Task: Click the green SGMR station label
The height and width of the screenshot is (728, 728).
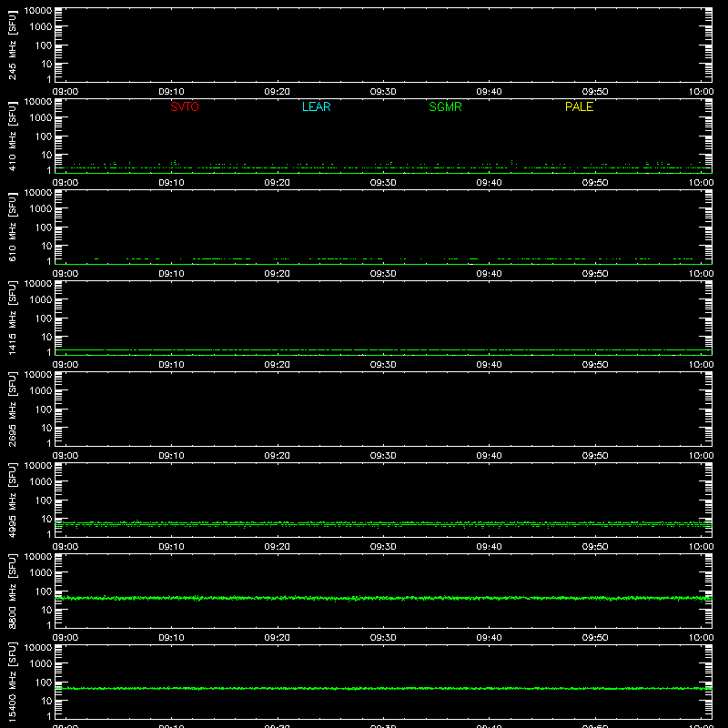Action: pyautogui.click(x=445, y=106)
